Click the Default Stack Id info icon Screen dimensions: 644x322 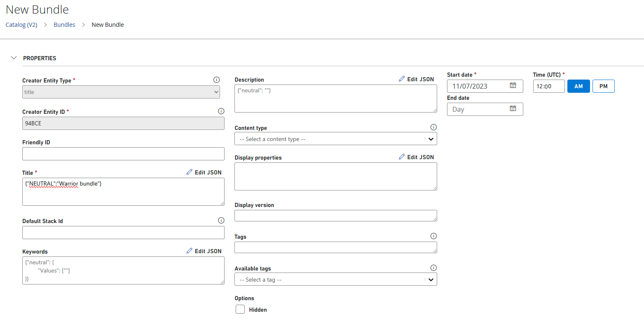coord(221,221)
